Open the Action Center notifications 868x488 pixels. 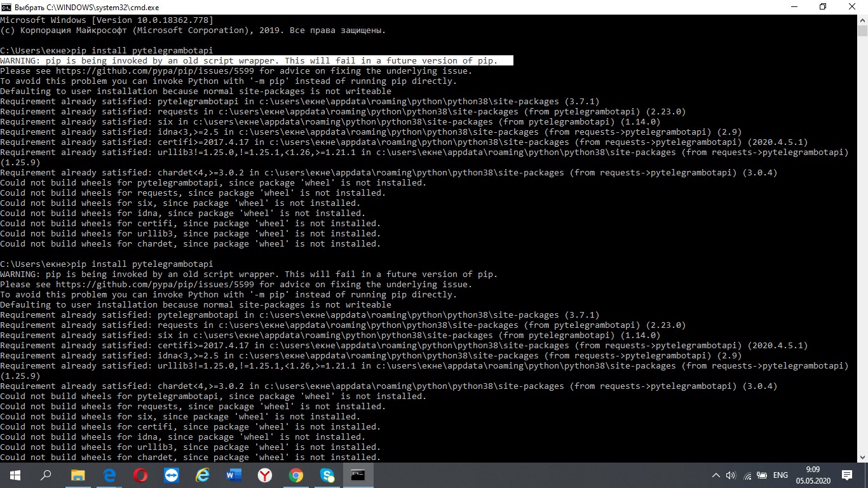click(847, 475)
